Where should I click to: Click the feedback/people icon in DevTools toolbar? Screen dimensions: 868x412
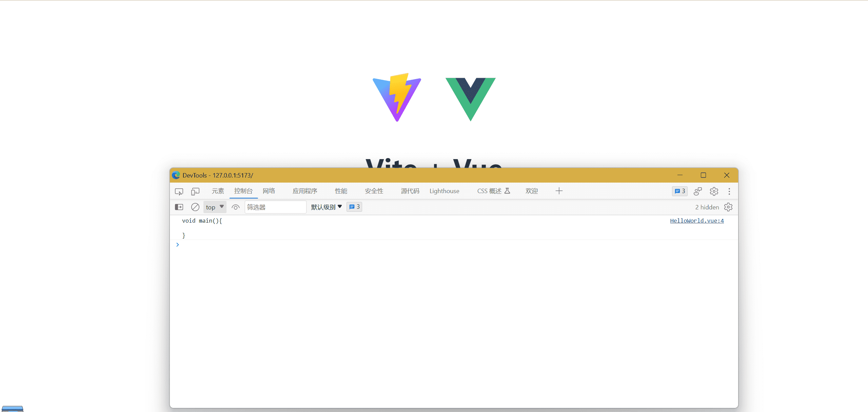[698, 191]
